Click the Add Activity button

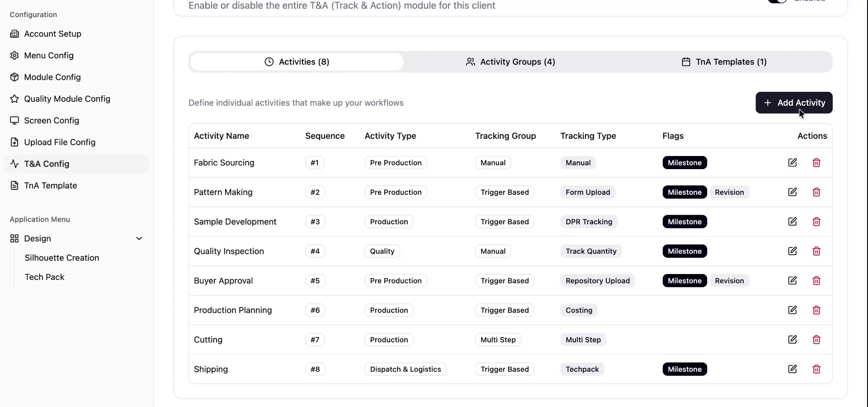[x=794, y=103]
